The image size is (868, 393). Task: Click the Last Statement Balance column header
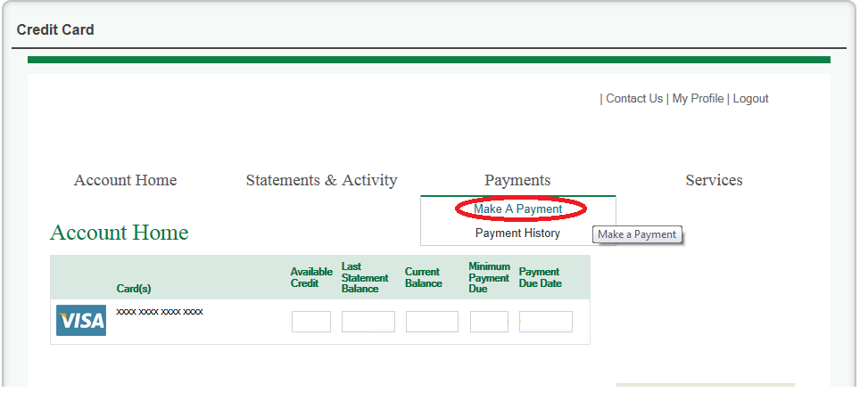click(365, 277)
